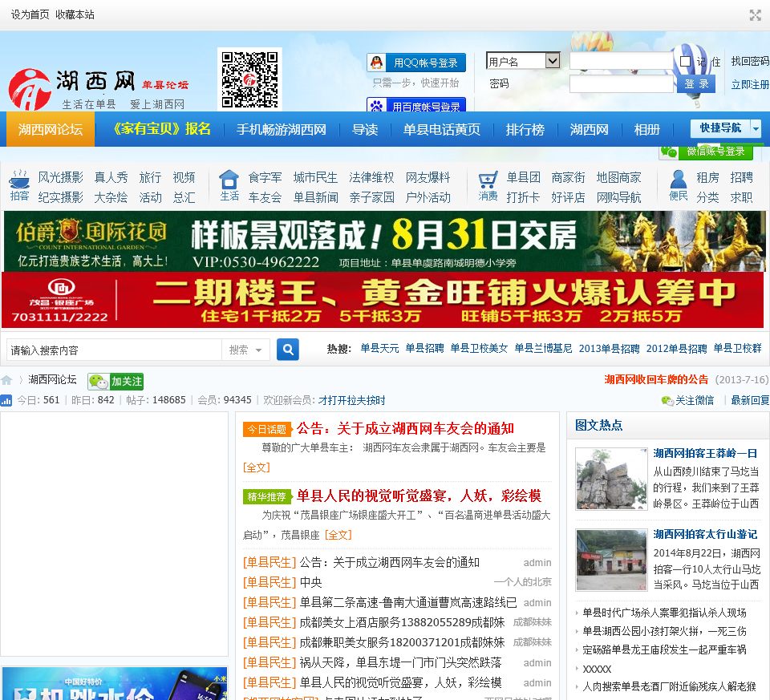Open the 搜索 type dropdown
This screenshot has width=770, height=700.
[245, 350]
